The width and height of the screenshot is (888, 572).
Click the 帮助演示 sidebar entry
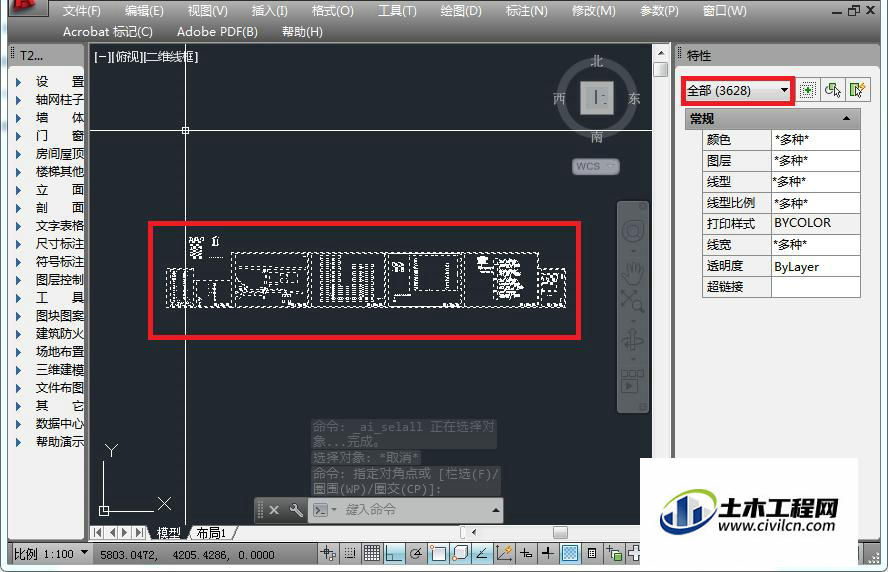pyautogui.click(x=59, y=442)
